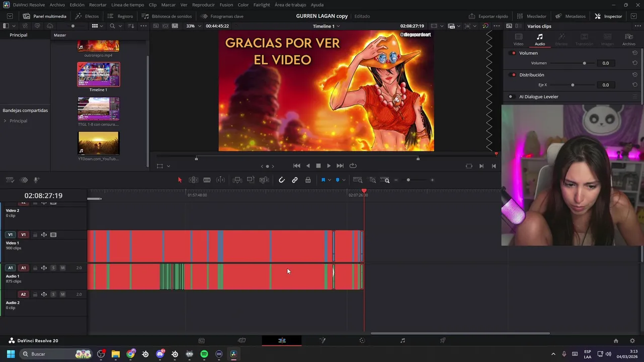Switch to Inspector Audio tab
Image resolution: width=644 pixels, height=362 pixels.
point(540,39)
